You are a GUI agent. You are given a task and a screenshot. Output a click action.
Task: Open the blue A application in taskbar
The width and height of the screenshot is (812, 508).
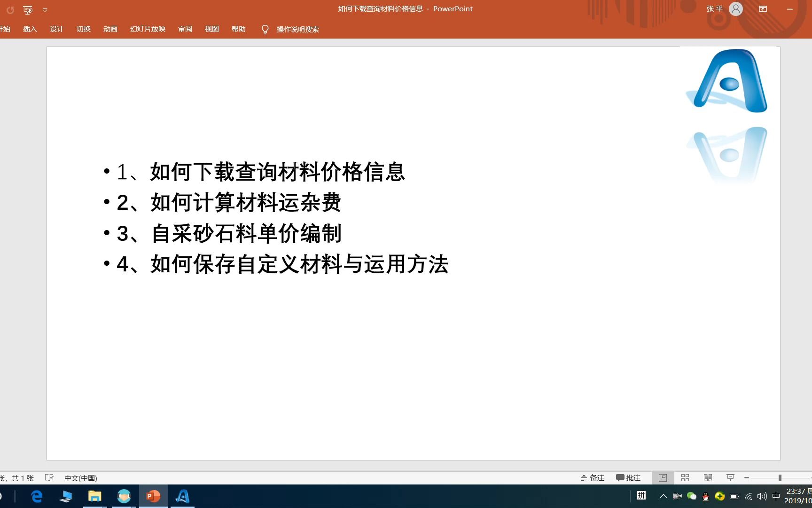click(182, 496)
